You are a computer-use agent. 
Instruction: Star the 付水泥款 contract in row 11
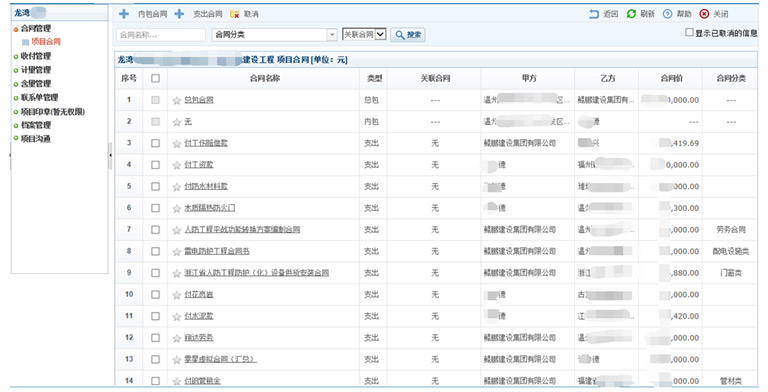(177, 317)
